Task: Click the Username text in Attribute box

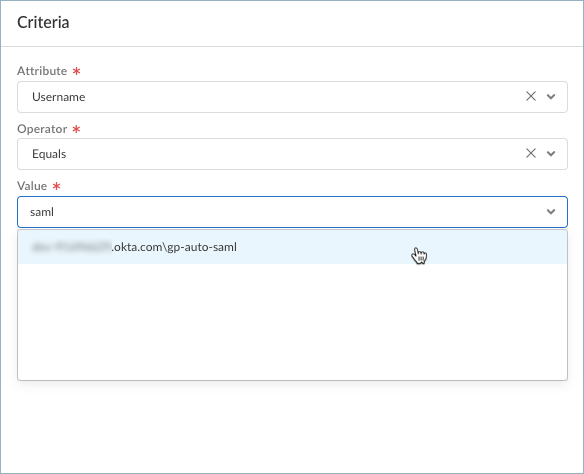Action: tap(59, 97)
